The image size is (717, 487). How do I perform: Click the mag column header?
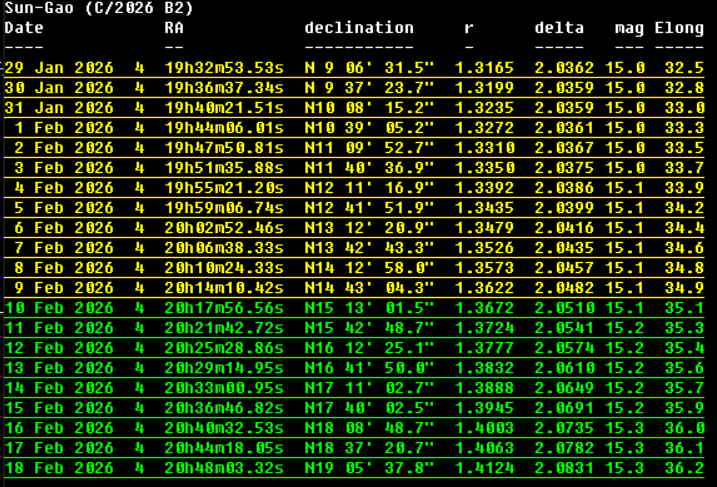(629, 28)
